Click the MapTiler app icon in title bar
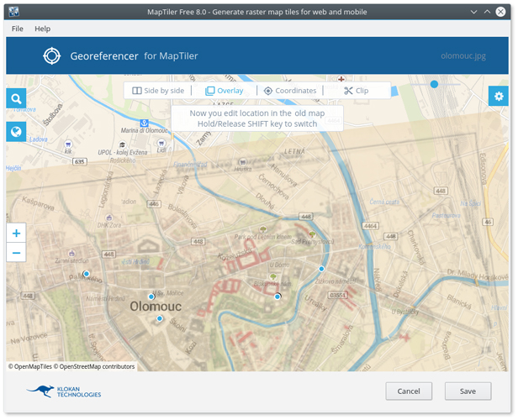Screen dimensions: 518x420 [x=14, y=12]
